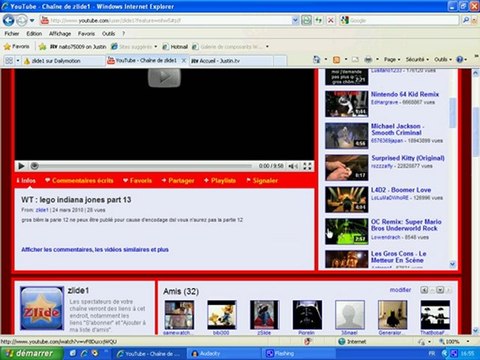Open the Affichage menu

pos(60,34)
